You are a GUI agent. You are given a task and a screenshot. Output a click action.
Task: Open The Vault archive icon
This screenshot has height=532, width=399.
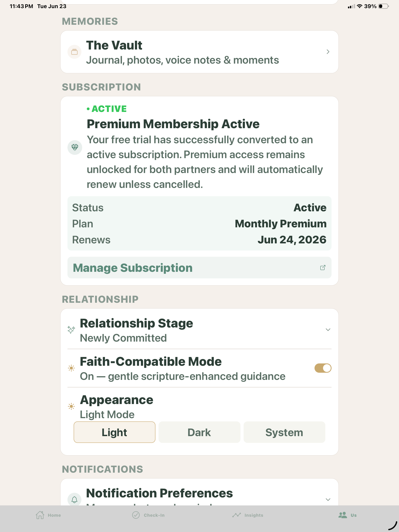tap(74, 52)
